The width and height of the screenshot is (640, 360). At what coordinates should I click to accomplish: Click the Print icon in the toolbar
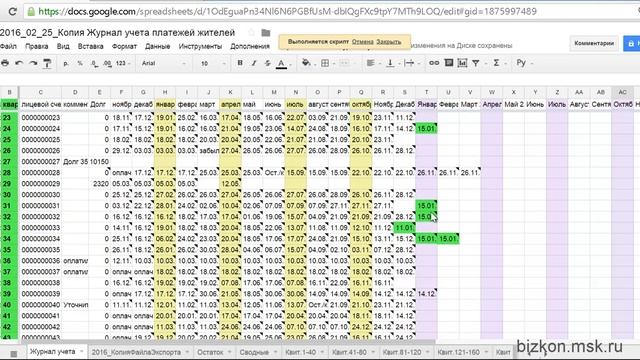tap(5, 63)
